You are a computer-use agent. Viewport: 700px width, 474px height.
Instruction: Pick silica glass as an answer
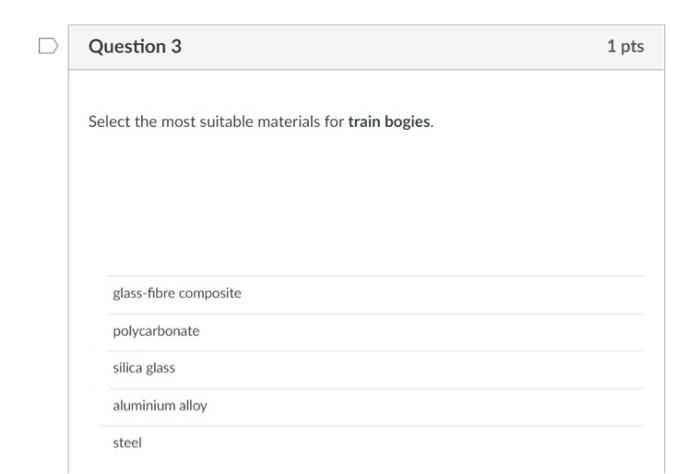(144, 368)
